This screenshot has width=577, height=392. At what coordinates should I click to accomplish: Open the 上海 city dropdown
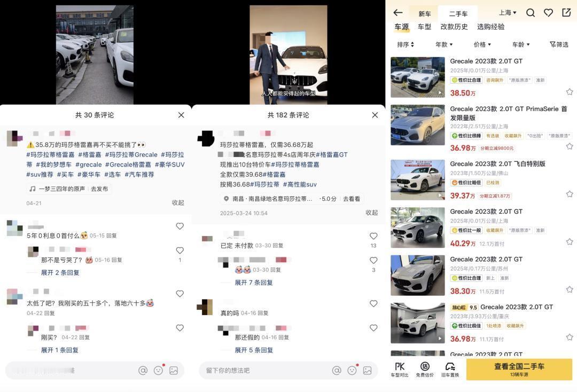(508, 12)
